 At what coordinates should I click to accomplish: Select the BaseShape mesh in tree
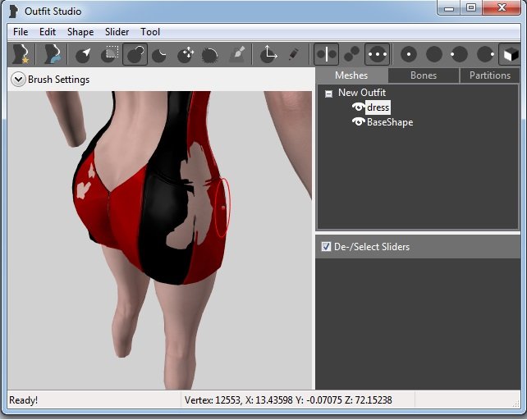tap(389, 122)
